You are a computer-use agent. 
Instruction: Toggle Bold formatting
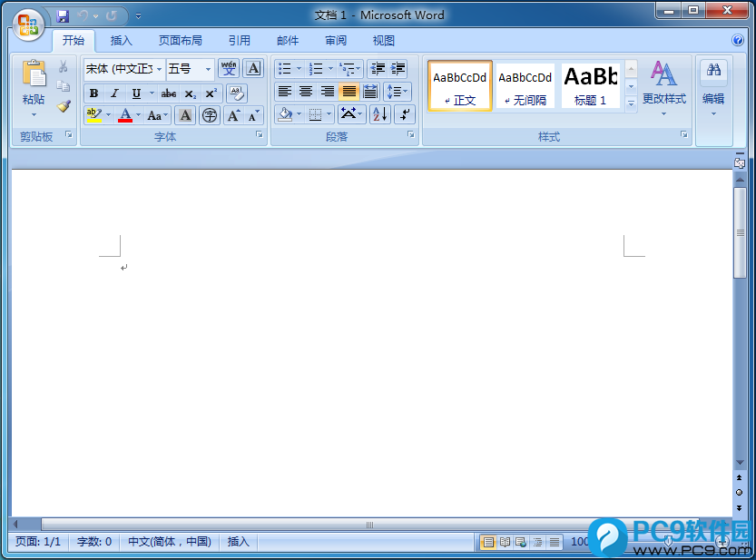93,93
